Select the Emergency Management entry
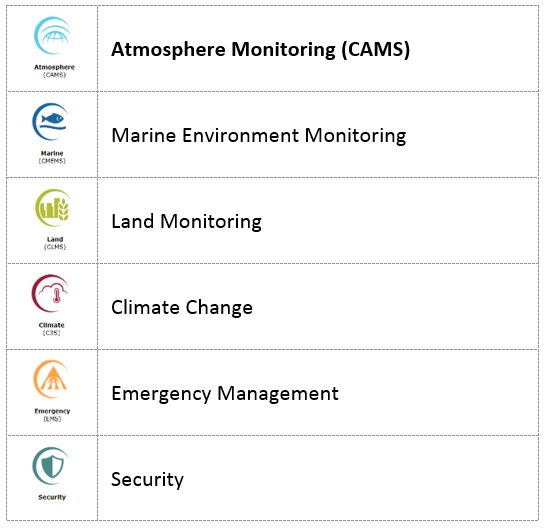Image resolution: width=544 pixels, height=528 pixels. pyautogui.click(x=225, y=393)
